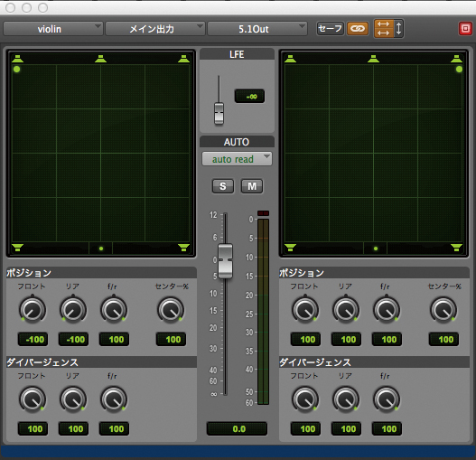Click right front position value 100

305,340
